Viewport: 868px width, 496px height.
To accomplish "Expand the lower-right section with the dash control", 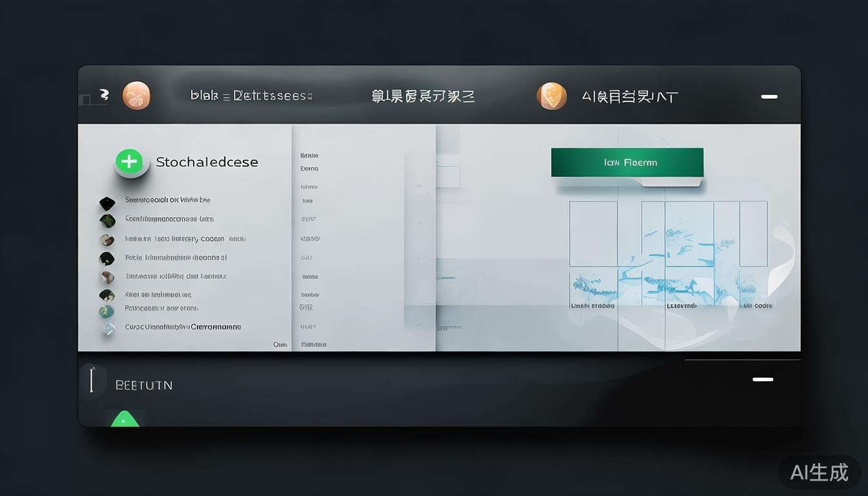I will pos(763,380).
